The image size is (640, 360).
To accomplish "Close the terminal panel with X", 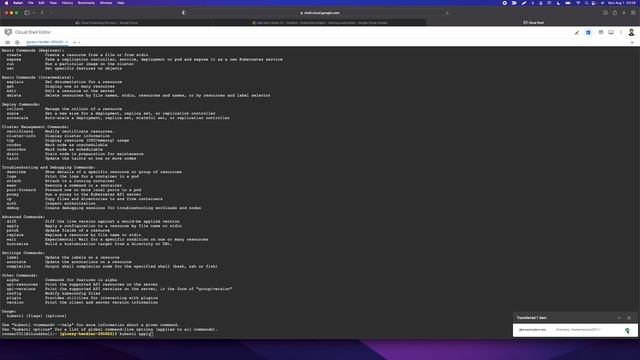I will pos(632,42).
